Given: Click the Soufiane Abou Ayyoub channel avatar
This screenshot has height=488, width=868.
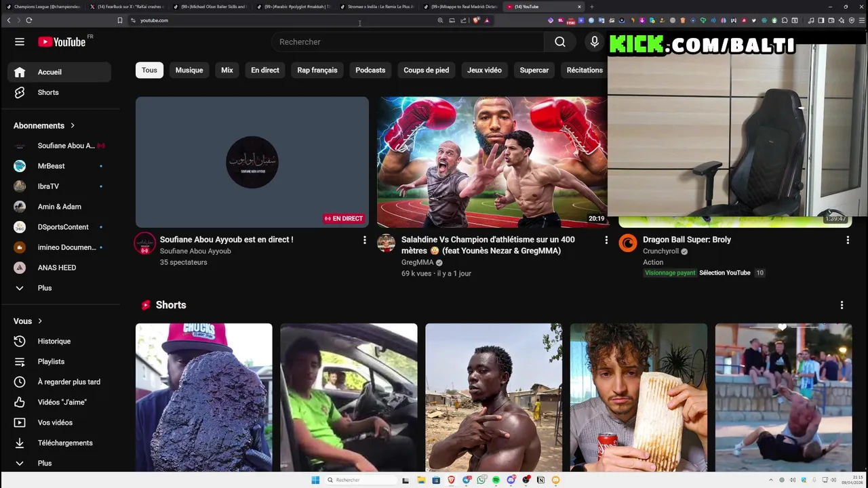Looking at the screenshot, I should [144, 243].
